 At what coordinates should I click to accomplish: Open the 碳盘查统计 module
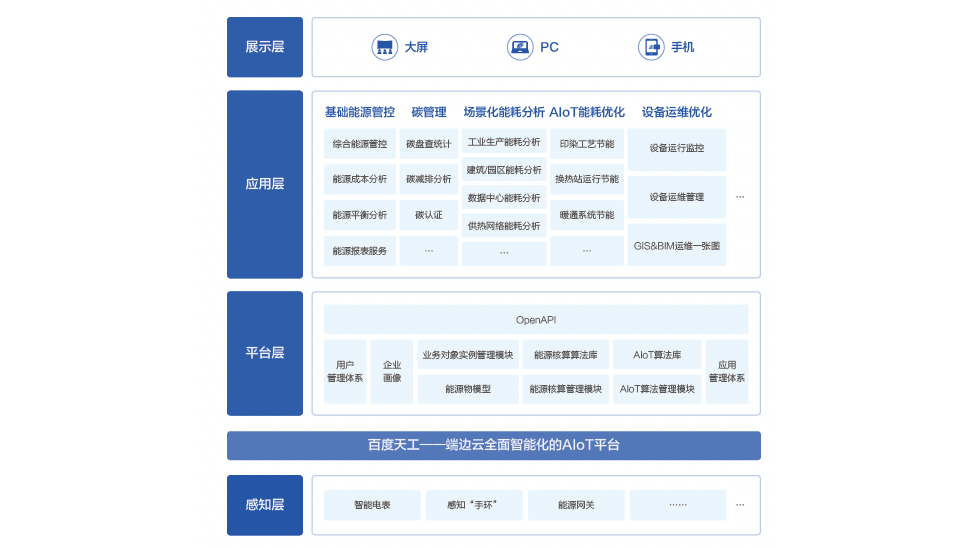click(x=429, y=144)
